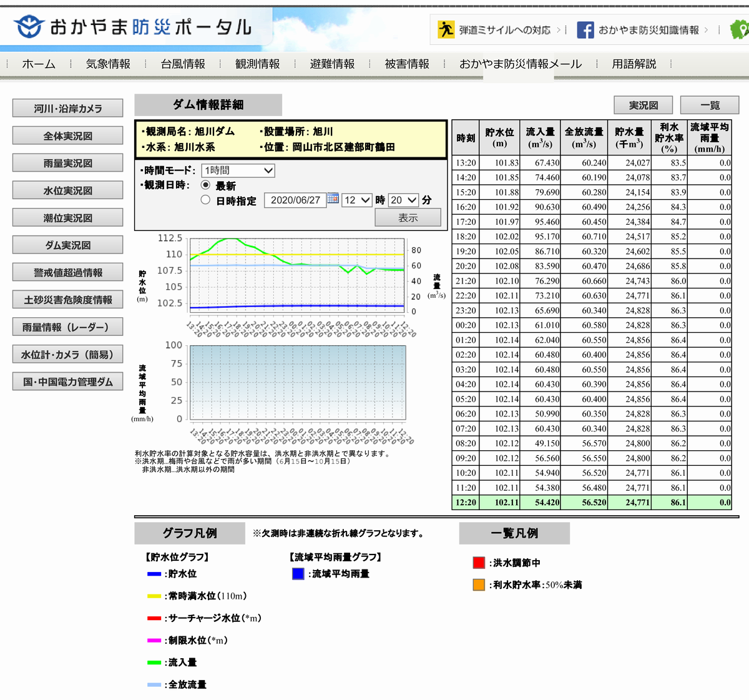Click the green map pin icon
Image resolution: width=749 pixels, height=700 pixels.
coord(740,29)
